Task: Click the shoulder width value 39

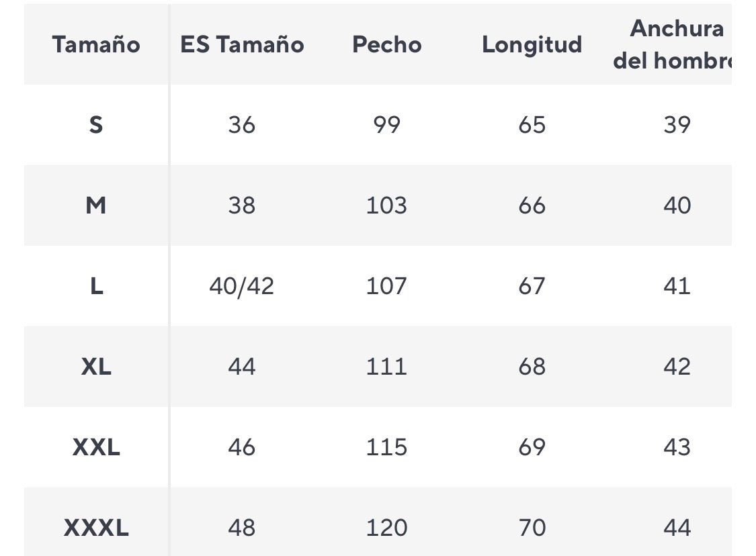Action: [x=677, y=125]
